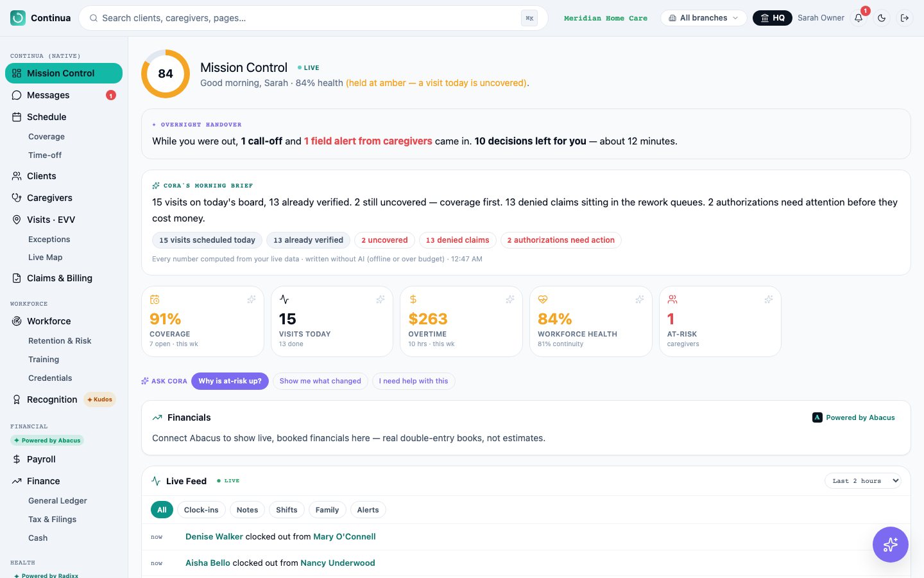Open Retention & Risk sub-item

[60, 341]
